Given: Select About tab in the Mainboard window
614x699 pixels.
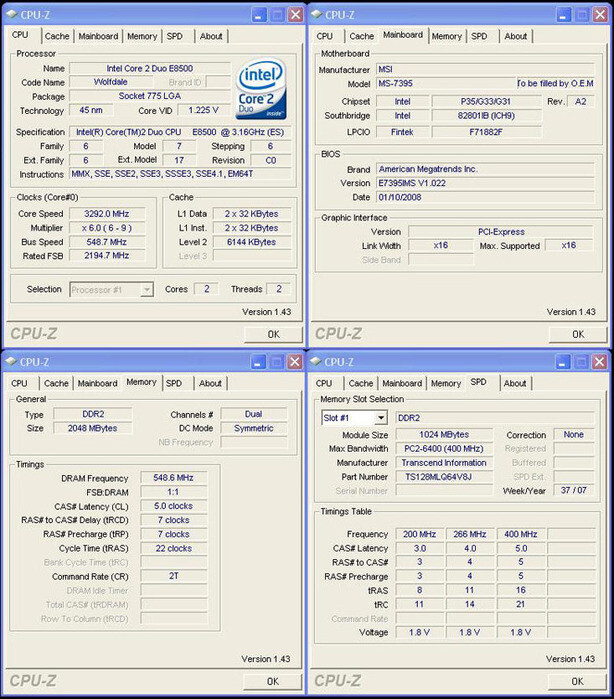Looking at the screenshot, I should coord(516,37).
